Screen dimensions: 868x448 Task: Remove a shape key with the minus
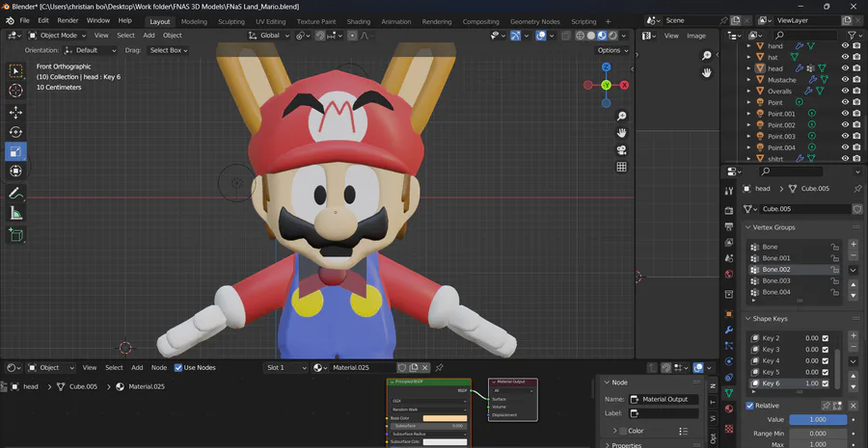pos(854,346)
